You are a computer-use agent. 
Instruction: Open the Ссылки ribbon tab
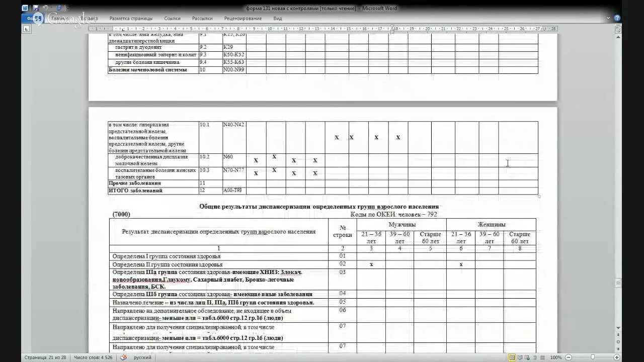pyautogui.click(x=172, y=18)
